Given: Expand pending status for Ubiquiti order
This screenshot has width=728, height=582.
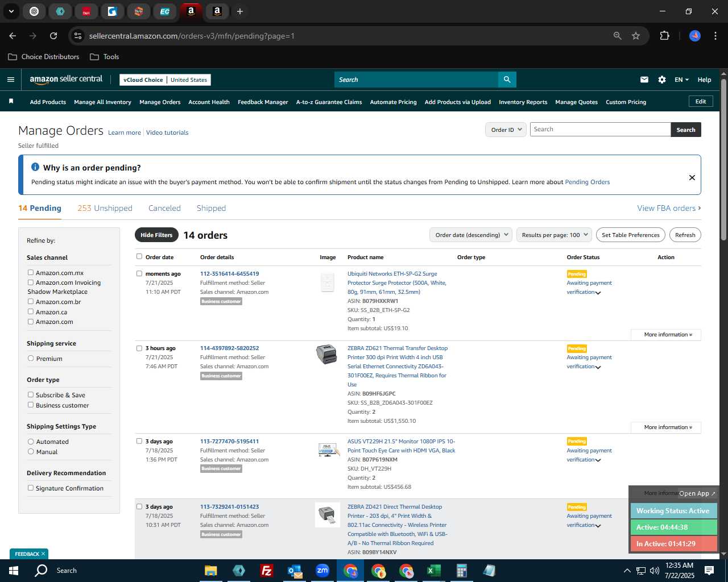Looking at the screenshot, I should [x=598, y=293].
